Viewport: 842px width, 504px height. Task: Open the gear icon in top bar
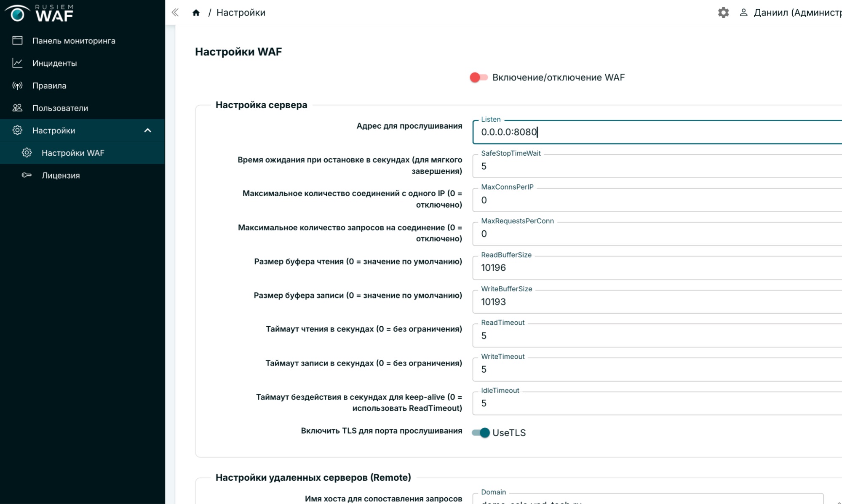723,13
